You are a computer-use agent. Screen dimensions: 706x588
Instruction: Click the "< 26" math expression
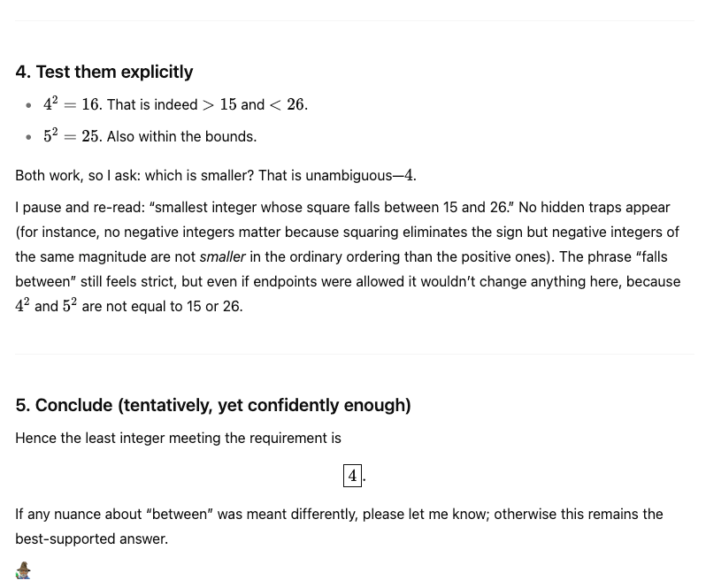287,104
